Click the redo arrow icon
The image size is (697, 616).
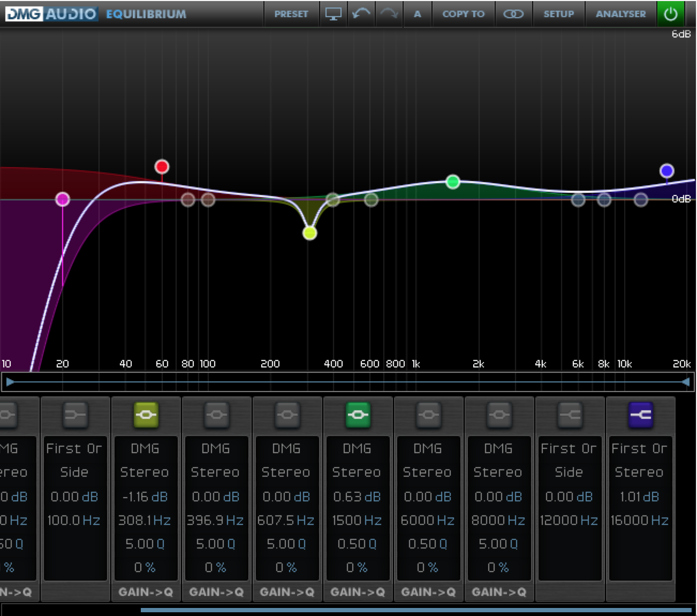point(389,14)
